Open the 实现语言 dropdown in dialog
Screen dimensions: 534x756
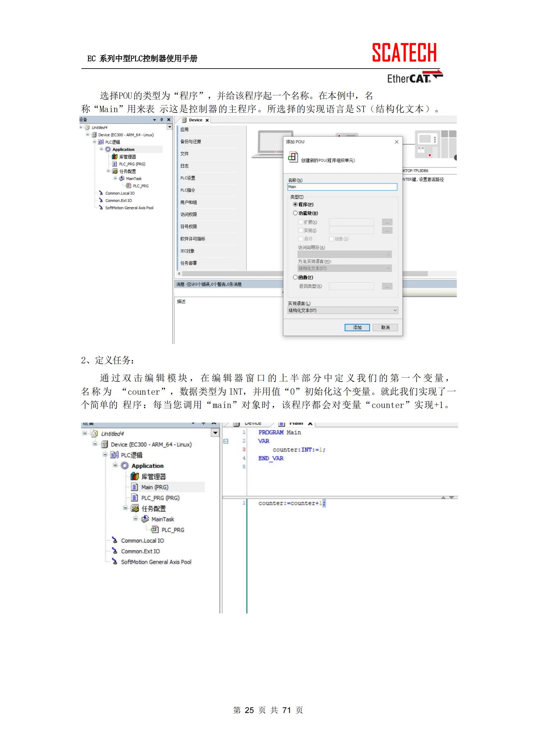[x=342, y=310]
